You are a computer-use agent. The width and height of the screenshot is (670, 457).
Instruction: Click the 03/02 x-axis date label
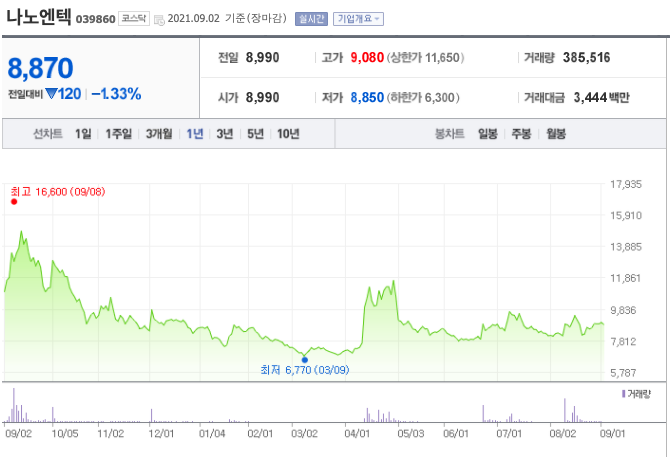[x=304, y=434]
